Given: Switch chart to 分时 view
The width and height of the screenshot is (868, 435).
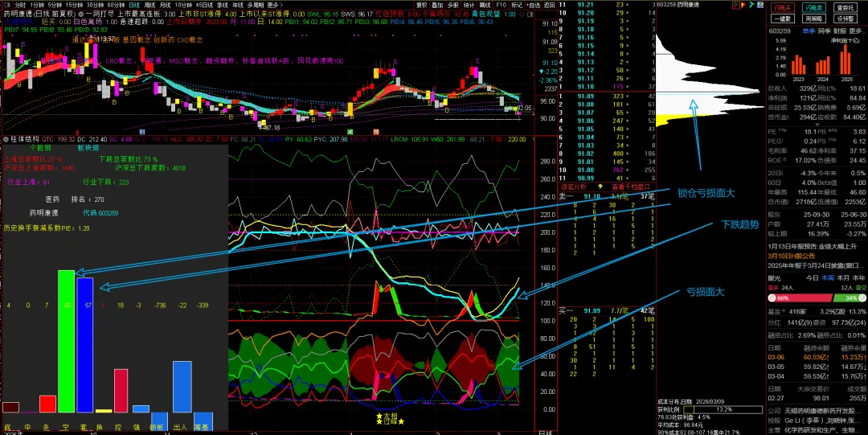Looking at the screenshot, I should [20, 5].
